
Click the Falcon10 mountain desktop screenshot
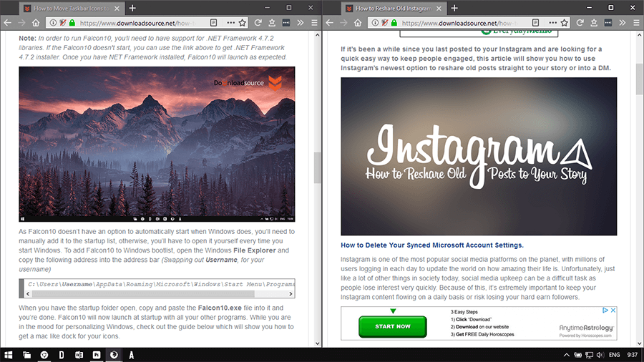(x=157, y=144)
